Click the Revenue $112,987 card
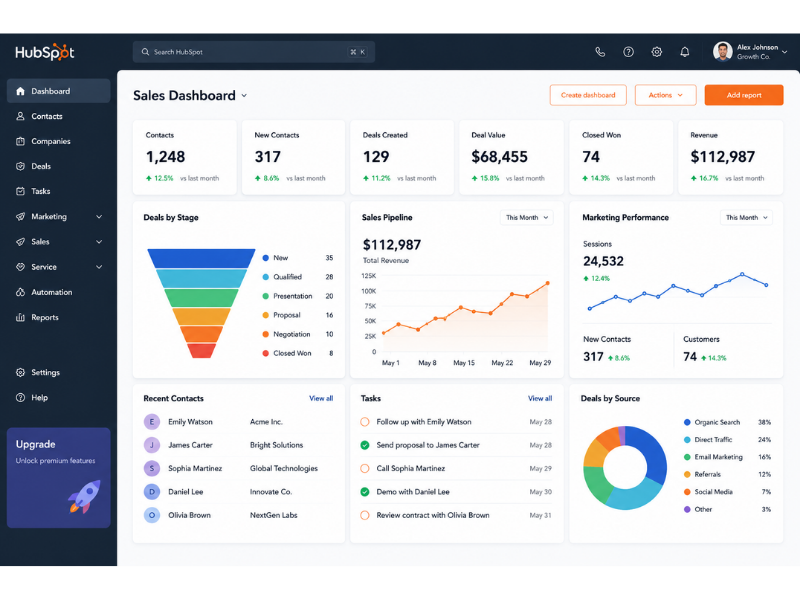The height and width of the screenshot is (600, 800). (x=731, y=157)
